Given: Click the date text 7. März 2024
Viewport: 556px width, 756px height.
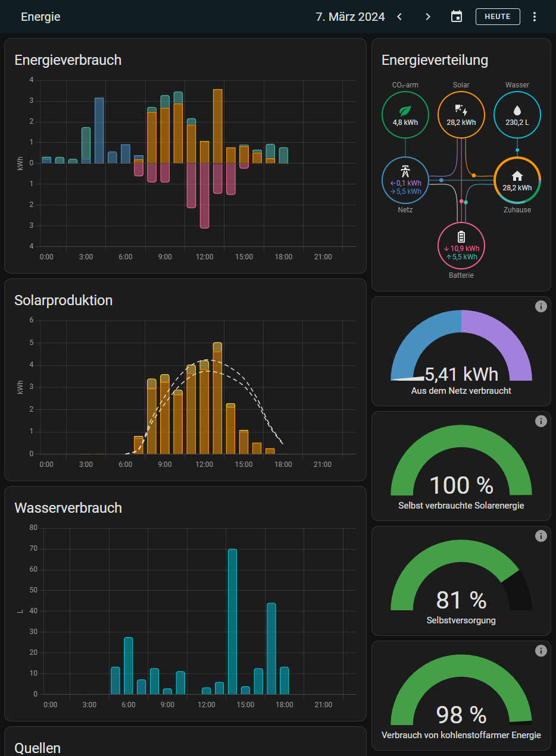Looking at the screenshot, I should pos(350,17).
